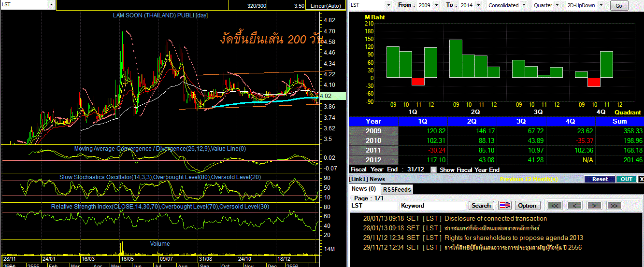Go to previous news page (<)

coord(574,205)
